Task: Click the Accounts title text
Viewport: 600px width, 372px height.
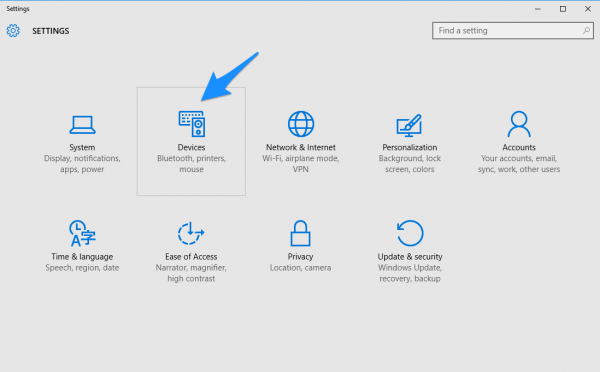Action: pos(519,147)
